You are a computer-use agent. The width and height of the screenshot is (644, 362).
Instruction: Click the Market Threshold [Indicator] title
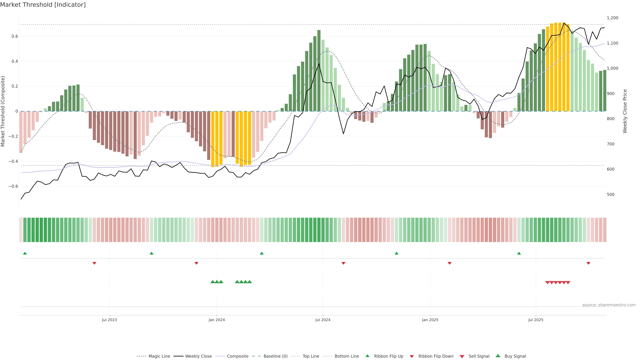tap(43, 5)
